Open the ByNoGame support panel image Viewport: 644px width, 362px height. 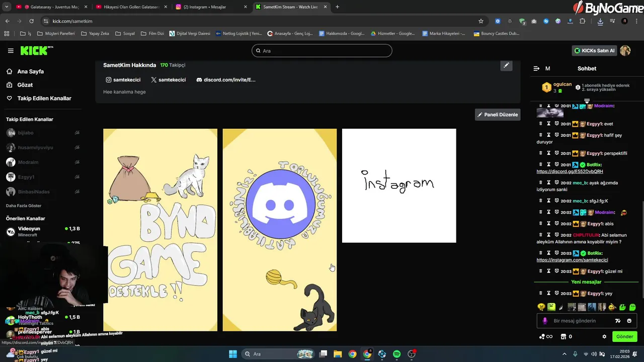160,230
